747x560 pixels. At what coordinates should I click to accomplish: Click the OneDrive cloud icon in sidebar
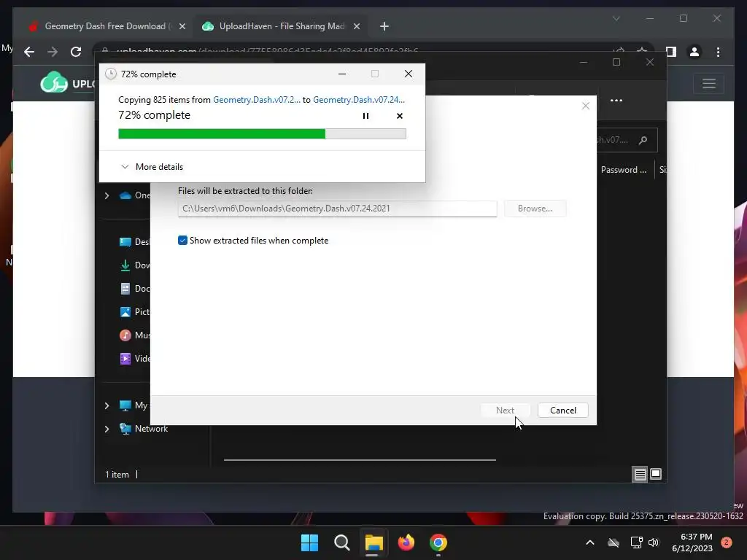point(125,195)
